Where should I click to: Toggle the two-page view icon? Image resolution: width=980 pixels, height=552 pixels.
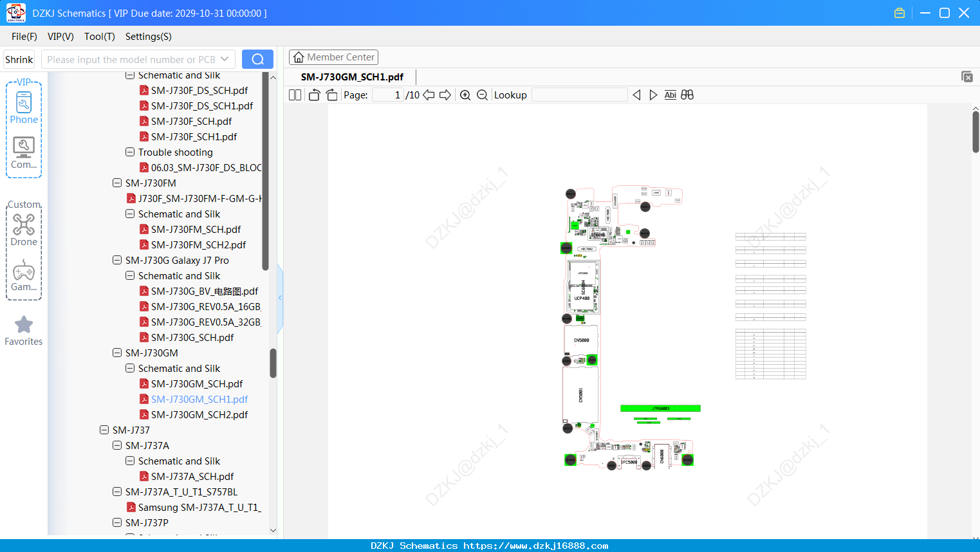coord(295,95)
